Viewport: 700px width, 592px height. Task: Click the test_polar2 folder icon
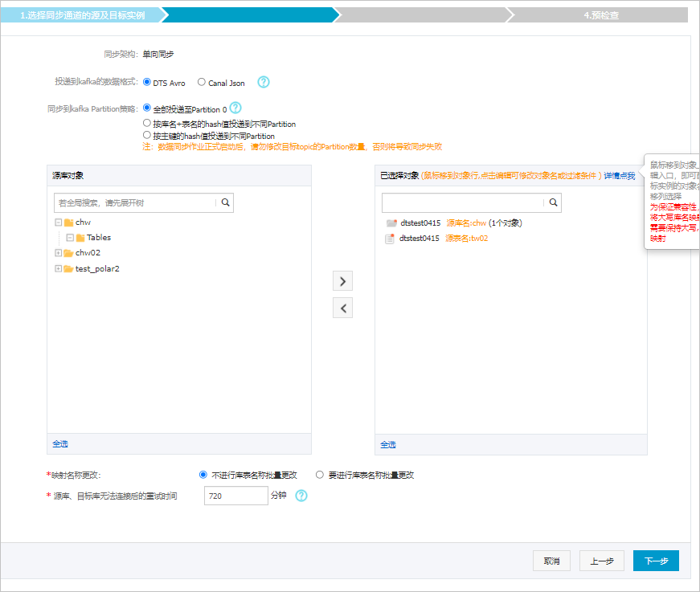pyautogui.click(x=69, y=268)
